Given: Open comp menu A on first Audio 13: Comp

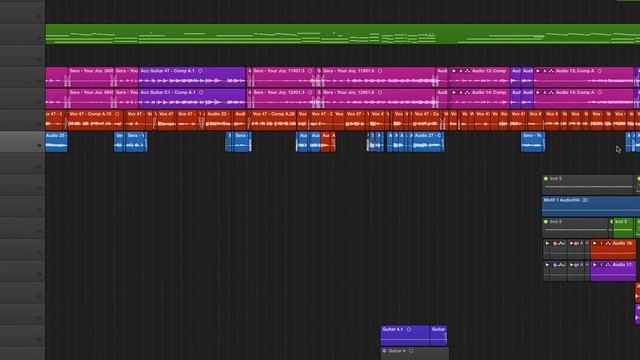Looking at the screenshot, I should tap(461, 71).
